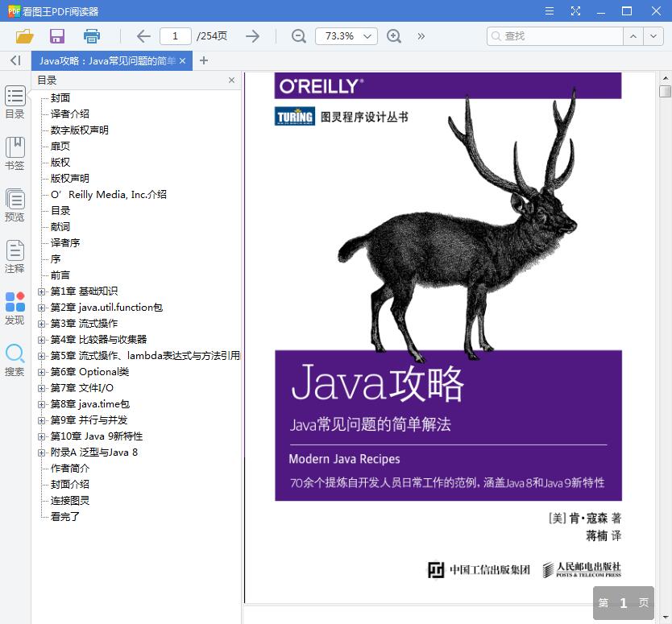Show more toolbar options with the double chevron
Image resolution: width=672 pixels, height=624 pixels.
pyautogui.click(x=421, y=36)
